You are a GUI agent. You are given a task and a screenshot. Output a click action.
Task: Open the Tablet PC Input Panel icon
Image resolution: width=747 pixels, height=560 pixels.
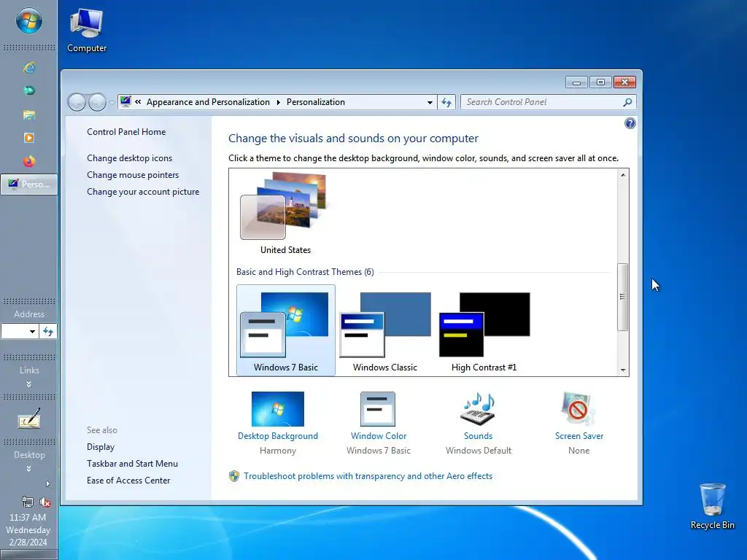pyautogui.click(x=29, y=419)
